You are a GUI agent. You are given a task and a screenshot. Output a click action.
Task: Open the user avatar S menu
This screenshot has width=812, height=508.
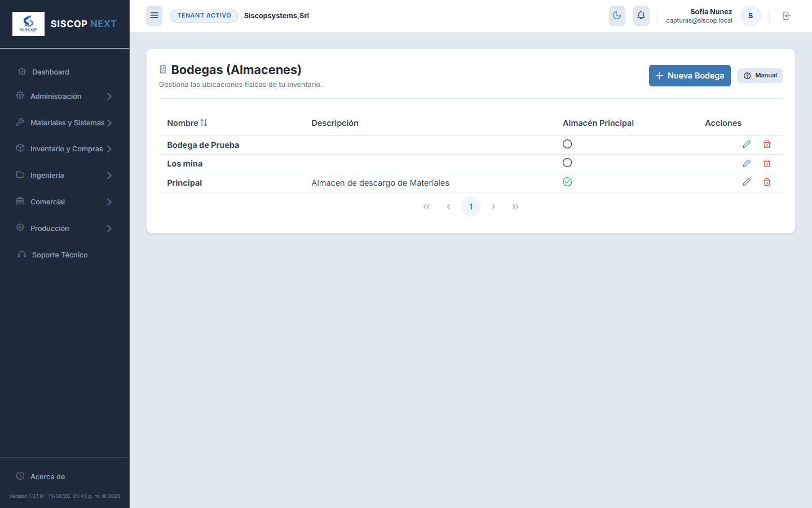point(751,16)
